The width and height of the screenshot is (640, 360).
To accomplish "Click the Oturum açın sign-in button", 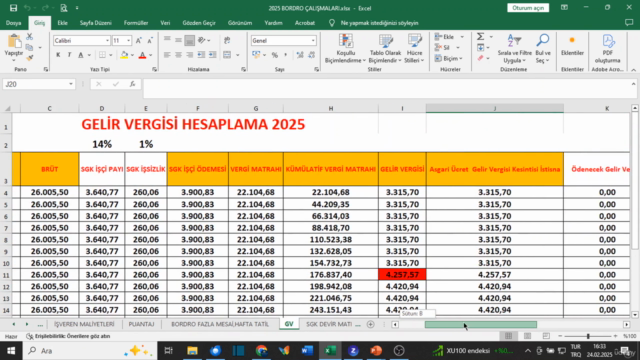I will [528, 8].
